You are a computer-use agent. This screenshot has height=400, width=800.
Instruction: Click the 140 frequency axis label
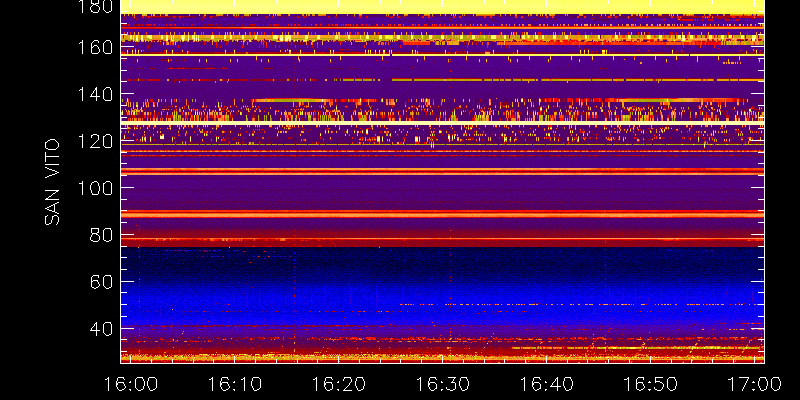coord(95,94)
